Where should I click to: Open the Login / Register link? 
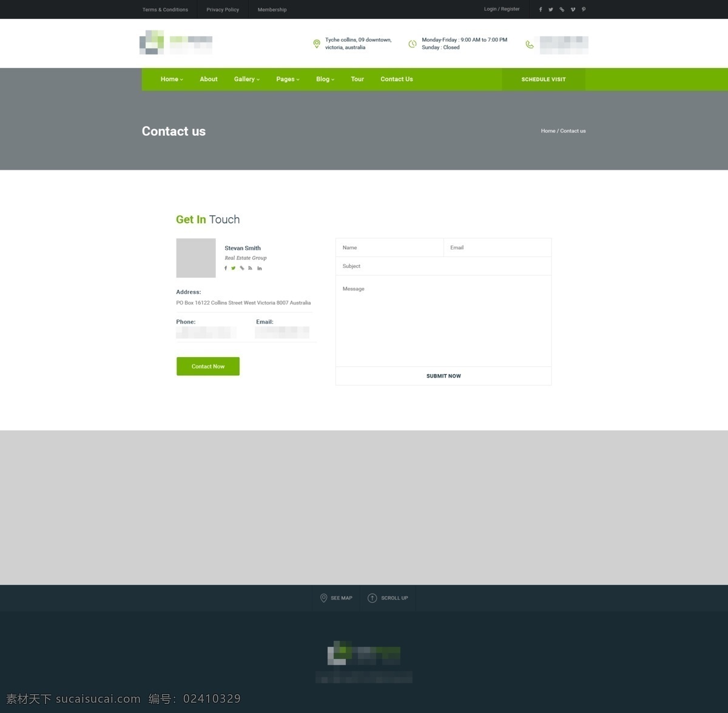coord(502,9)
